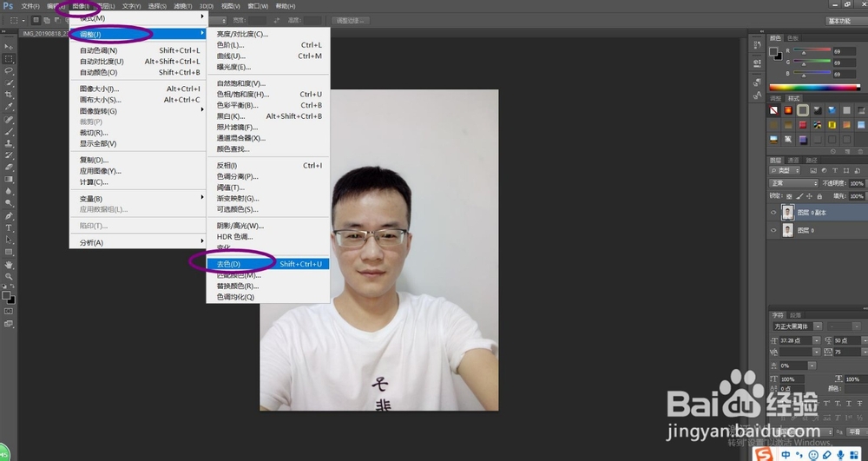Select the Dodge tool
The image size is (868, 461).
(9, 204)
